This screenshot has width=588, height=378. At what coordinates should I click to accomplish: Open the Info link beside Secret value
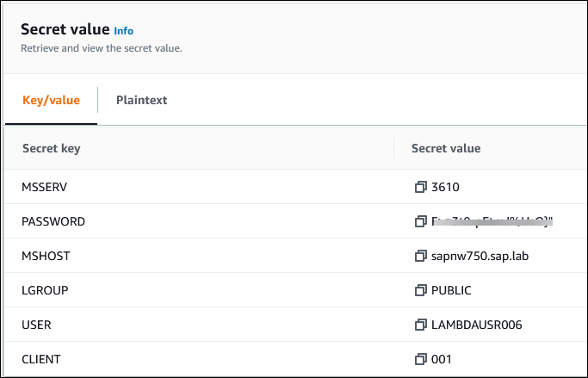pos(124,31)
